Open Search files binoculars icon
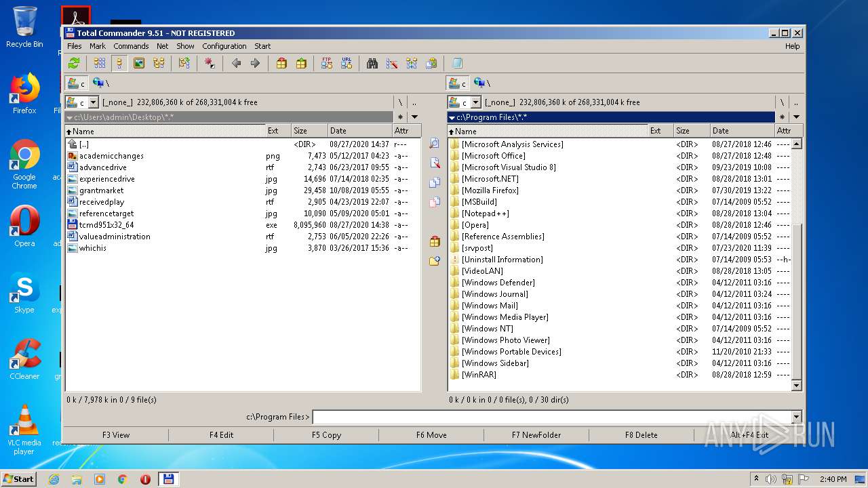This screenshot has width=868, height=488. (372, 63)
